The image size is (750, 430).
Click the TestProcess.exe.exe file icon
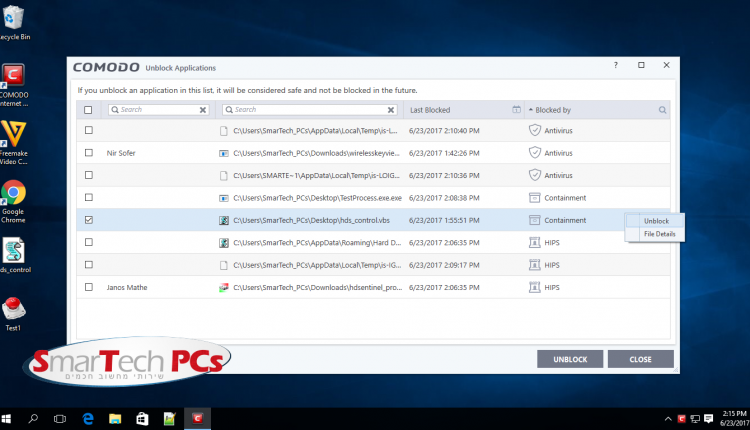pos(223,198)
